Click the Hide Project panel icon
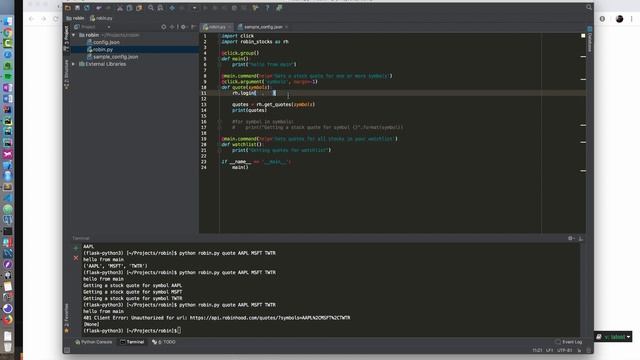 coord(193,27)
